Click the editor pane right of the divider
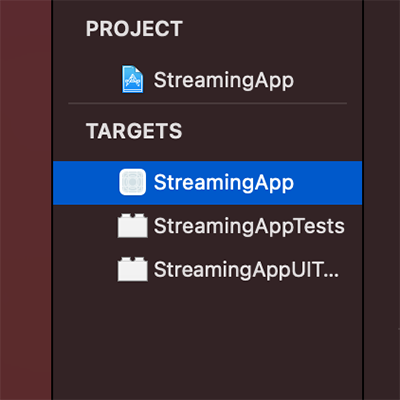This screenshot has height=400, width=400. pyautogui.click(x=382, y=200)
